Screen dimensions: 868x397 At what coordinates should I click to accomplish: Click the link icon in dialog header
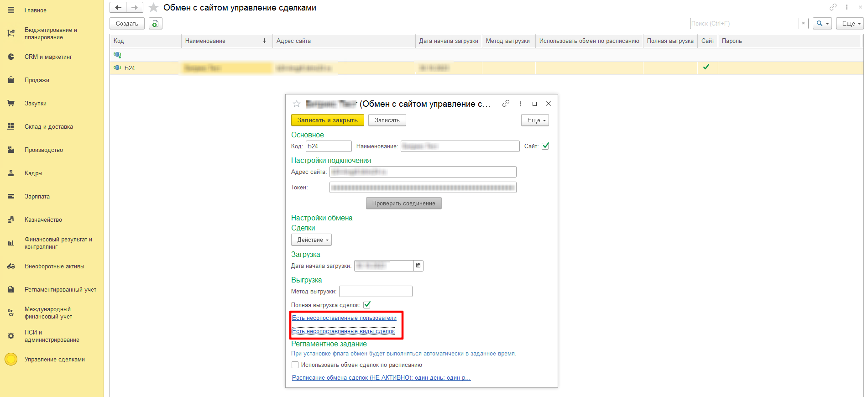(506, 104)
